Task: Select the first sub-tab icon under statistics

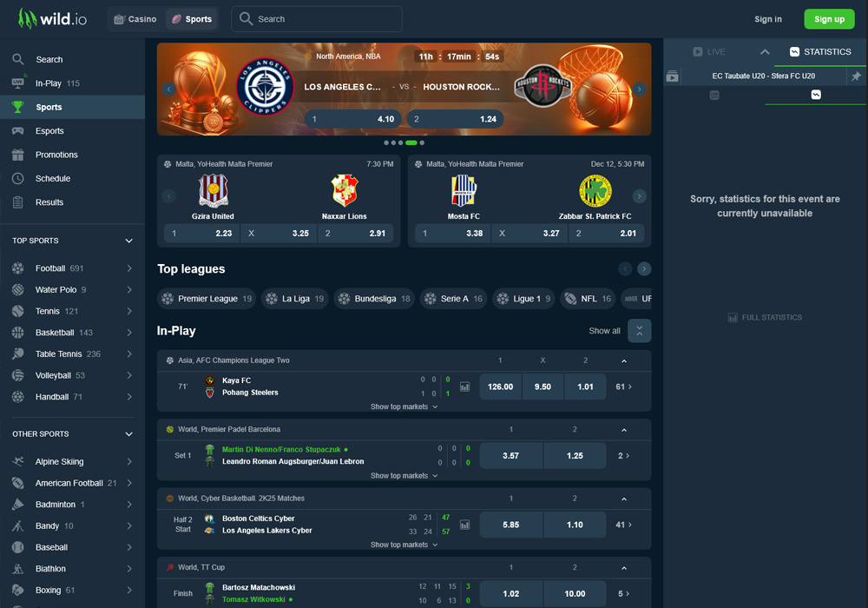Action: point(714,96)
